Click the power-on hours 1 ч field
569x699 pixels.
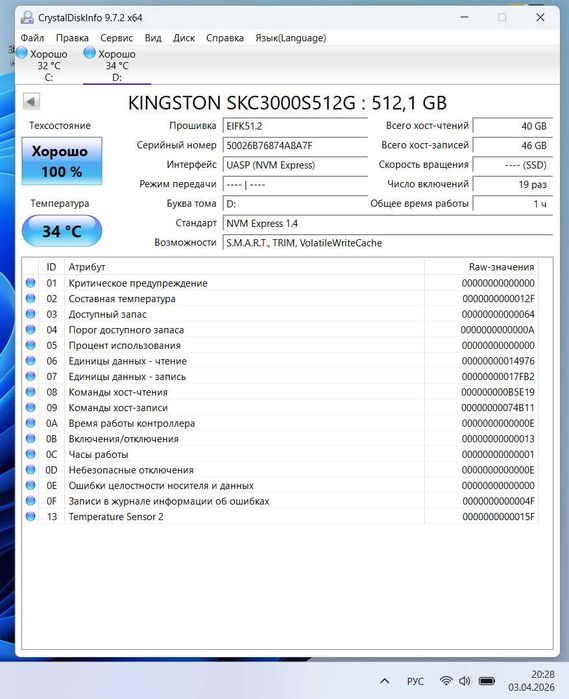[512, 204]
